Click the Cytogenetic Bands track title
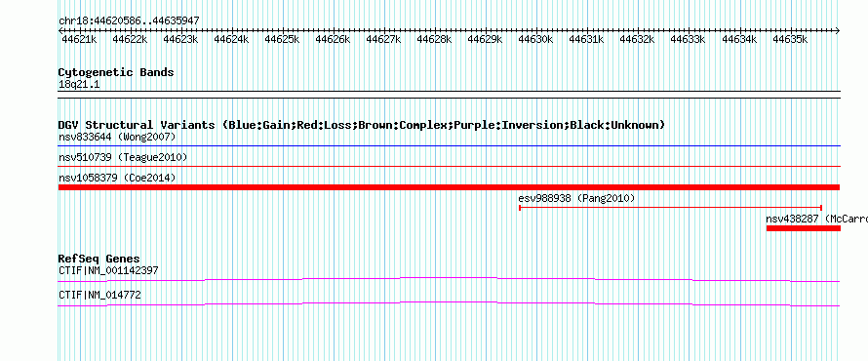Screen dimensions: 868x361 [x=116, y=72]
